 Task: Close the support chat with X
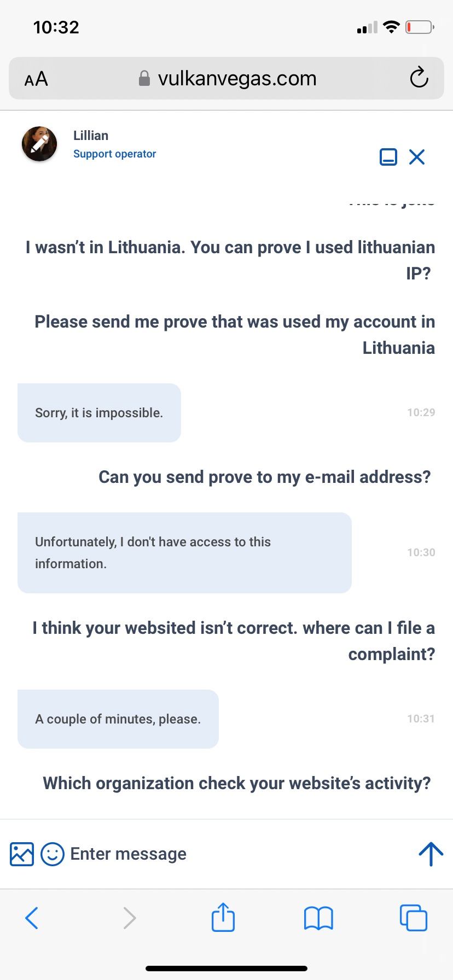pos(417,157)
